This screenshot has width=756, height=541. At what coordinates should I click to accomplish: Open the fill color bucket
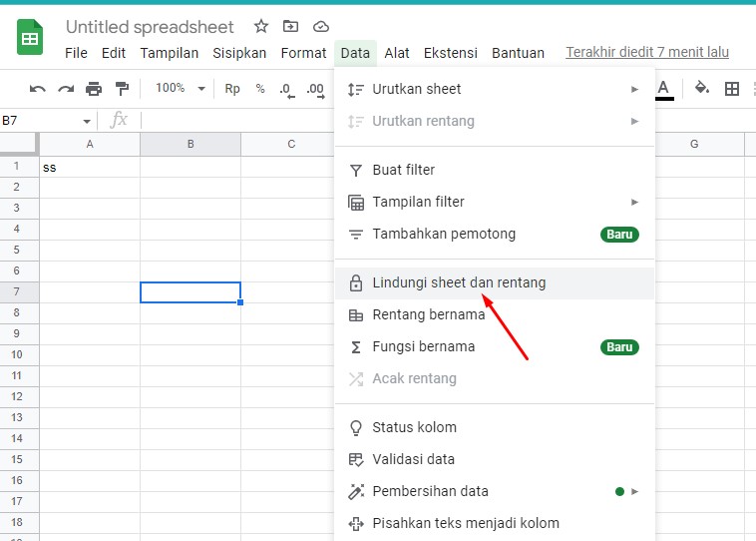point(702,88)
